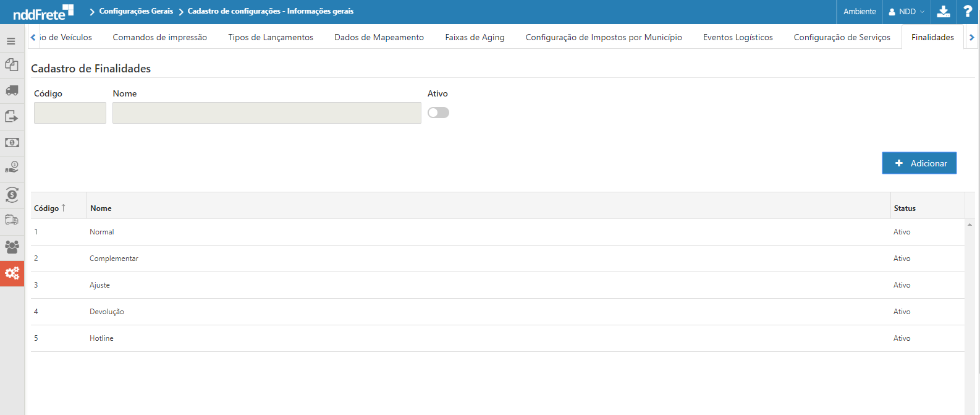980x415 pixels.
Task: Switch to the Eventos Logísticos tab
Action: click(x=738, y=38)
